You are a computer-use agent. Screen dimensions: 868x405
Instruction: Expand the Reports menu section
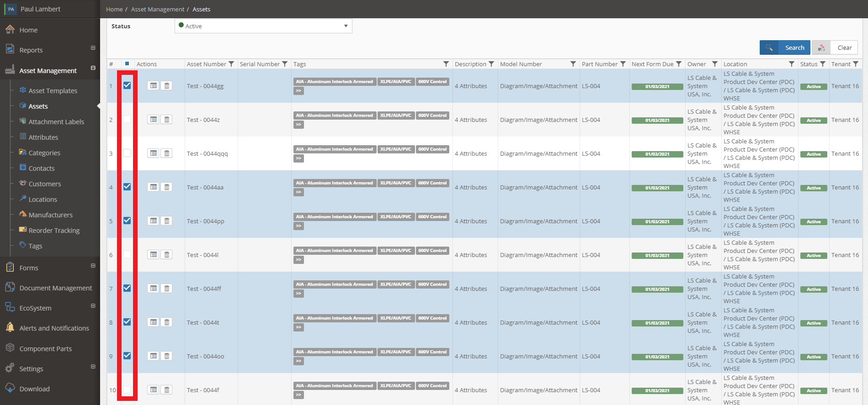(93, 48)
